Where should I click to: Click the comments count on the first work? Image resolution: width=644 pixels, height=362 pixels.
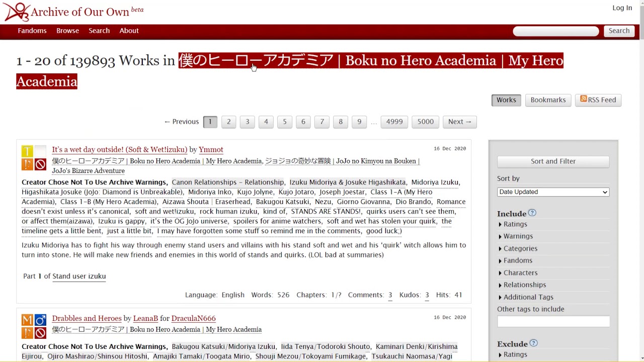[390, 295]
